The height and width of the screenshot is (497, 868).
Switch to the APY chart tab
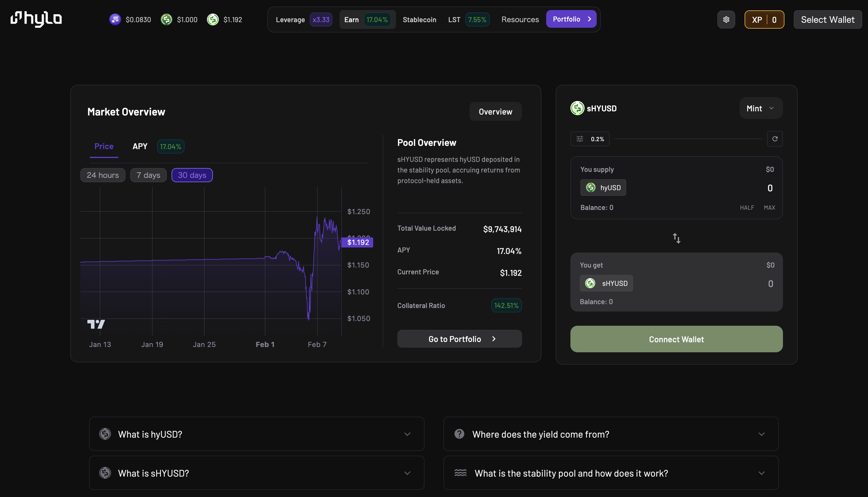click(140, 146)
